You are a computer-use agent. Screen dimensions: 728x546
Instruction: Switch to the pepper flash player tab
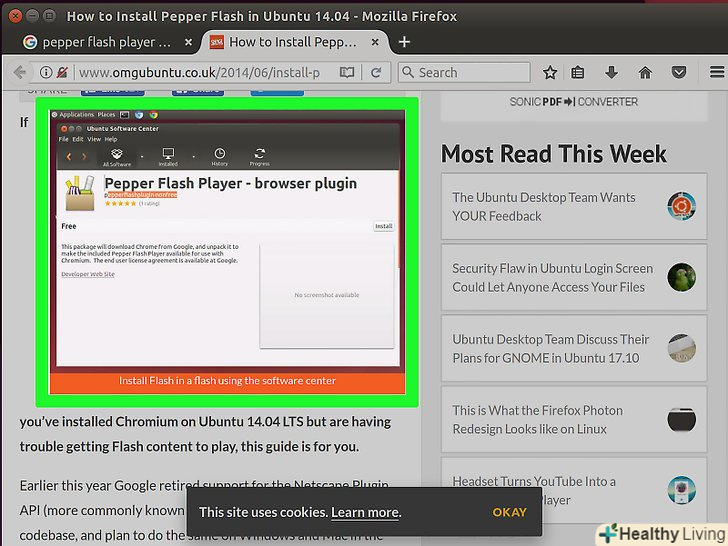click(98, 42)
